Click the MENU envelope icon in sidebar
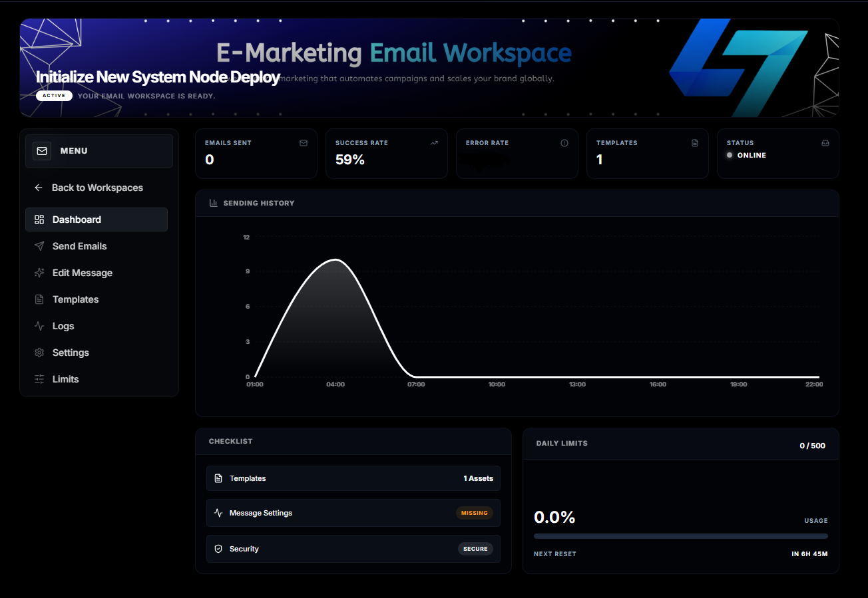 click(x=41, y=150)
